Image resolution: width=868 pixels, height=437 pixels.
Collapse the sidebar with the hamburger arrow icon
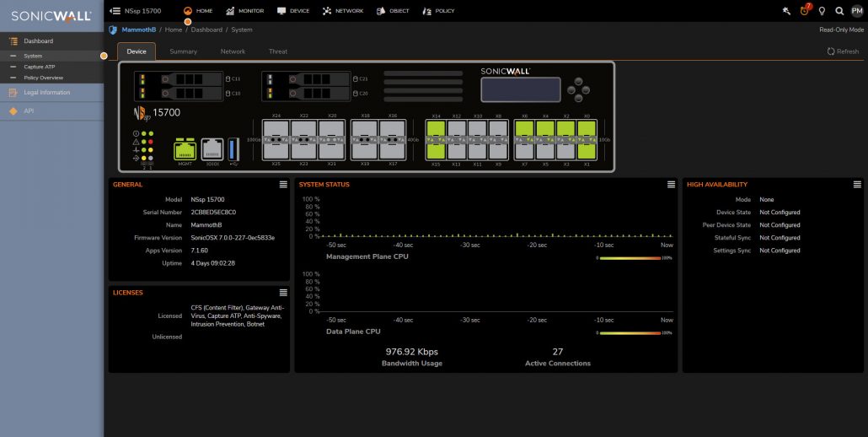[115, 10]
